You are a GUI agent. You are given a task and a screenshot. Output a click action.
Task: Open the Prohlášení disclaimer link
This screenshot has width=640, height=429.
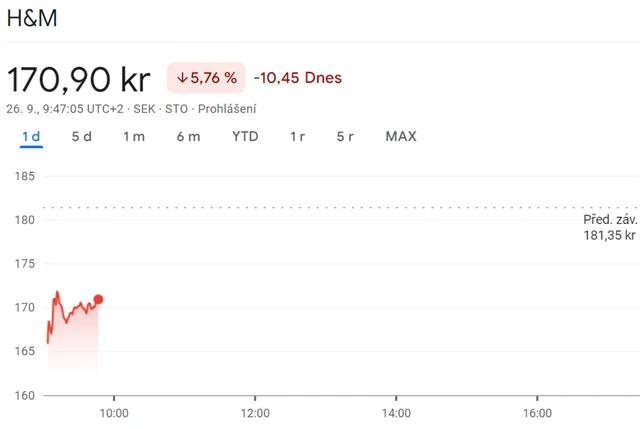click(x=227, y=108)
